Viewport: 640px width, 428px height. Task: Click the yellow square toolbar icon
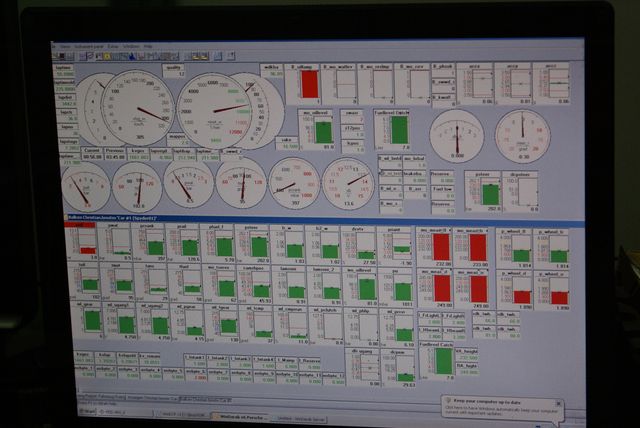coord(107,56)
